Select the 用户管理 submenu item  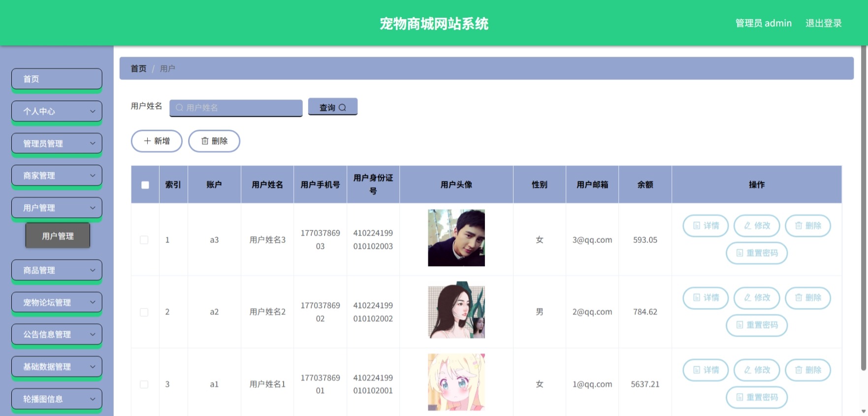pos(58,236)
